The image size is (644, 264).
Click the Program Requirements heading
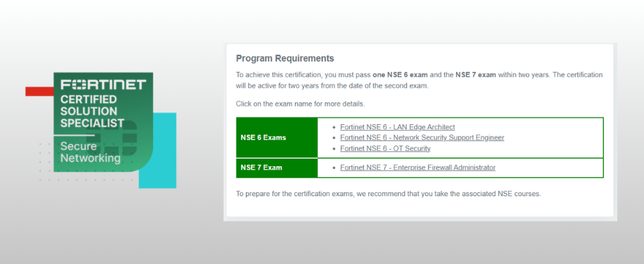point(284,58)
